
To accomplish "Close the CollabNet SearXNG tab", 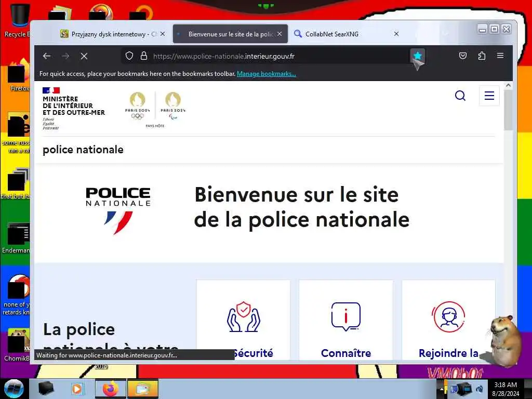I will coord(396,34).
